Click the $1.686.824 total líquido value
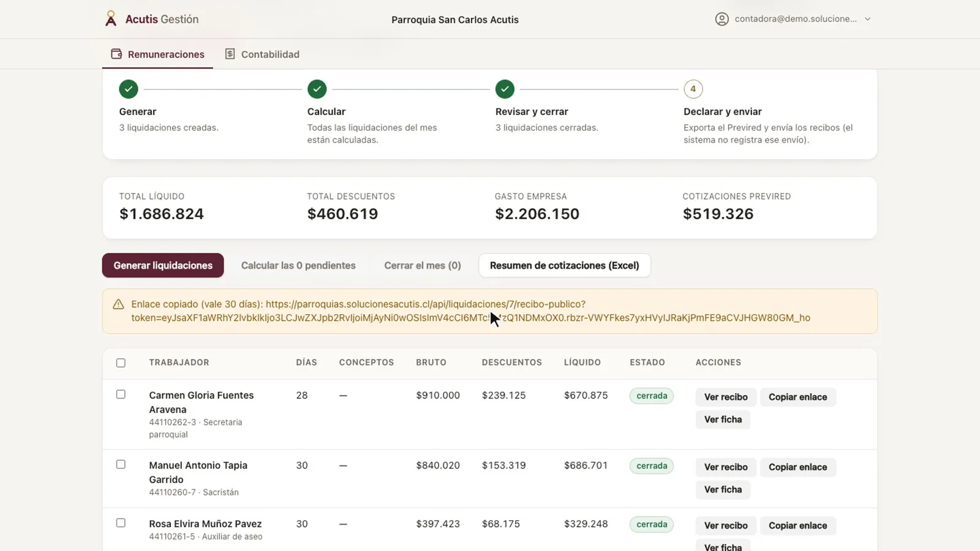The height and width of the screenshot is (551, 980). [x=162, y=214]
